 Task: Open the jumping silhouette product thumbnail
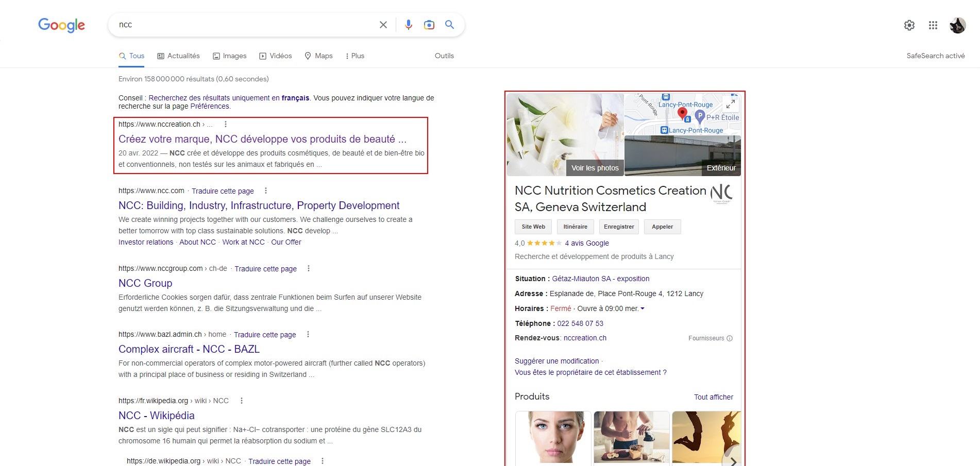coord(706,438)
